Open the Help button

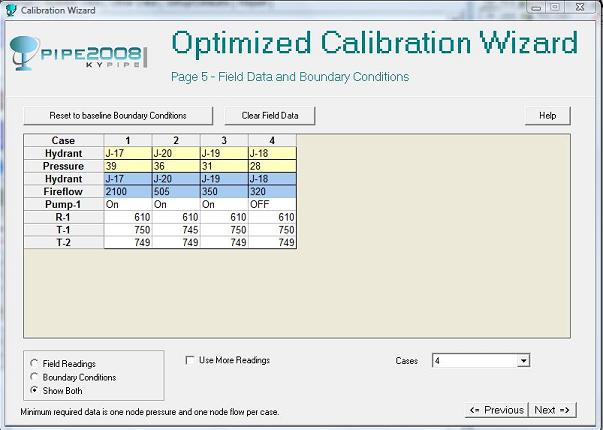pos(547,116)
